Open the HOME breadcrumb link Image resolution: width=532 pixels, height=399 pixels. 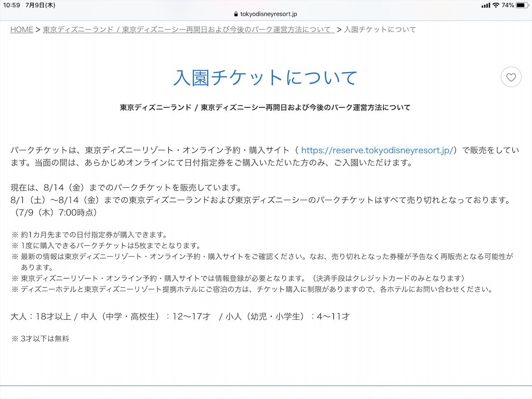[x=22, y=30]
